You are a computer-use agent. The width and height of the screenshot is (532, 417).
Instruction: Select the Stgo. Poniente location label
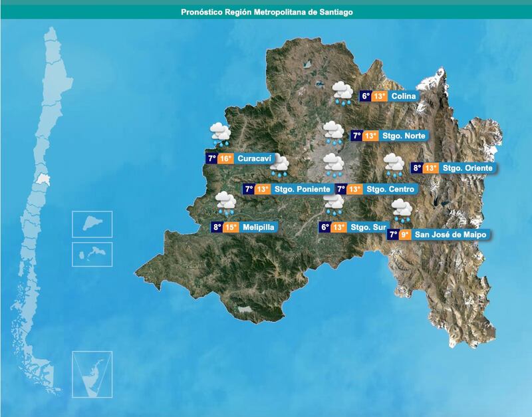point(302,189)
